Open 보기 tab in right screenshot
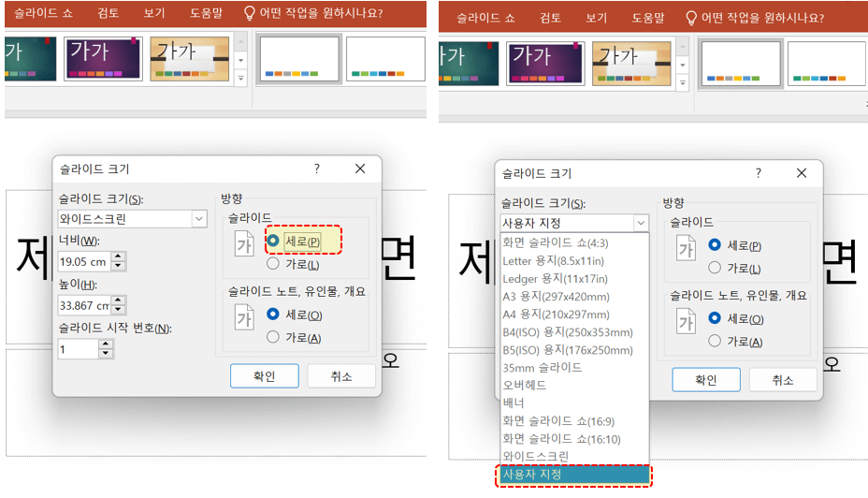This screenshot has height=498, width=868. pyautogui.click(x=596, y=19)
